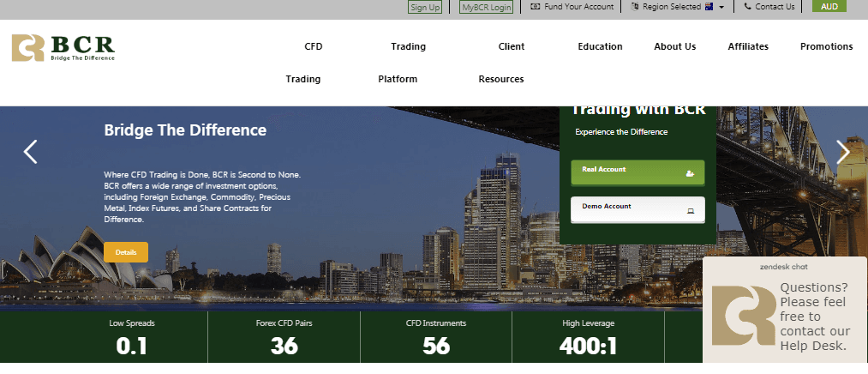Screen dimensions: 868x374
Task: Click the AUD currency button
Action: (x=829, y=7)
